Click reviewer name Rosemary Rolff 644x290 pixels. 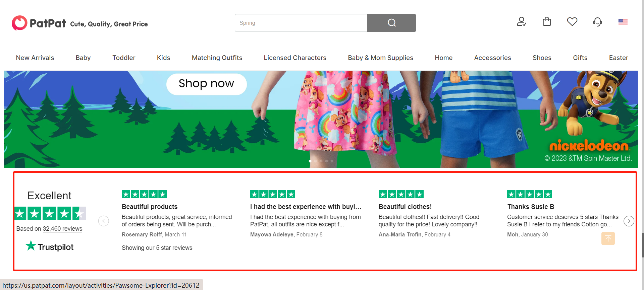click(x=142, y=234)
